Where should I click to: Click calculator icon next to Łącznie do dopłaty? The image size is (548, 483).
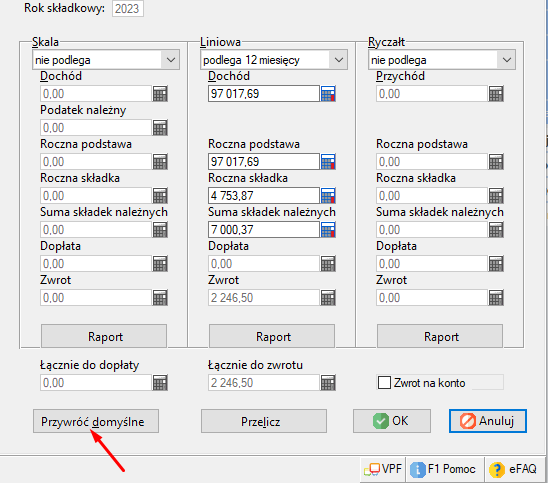point(160,383)
